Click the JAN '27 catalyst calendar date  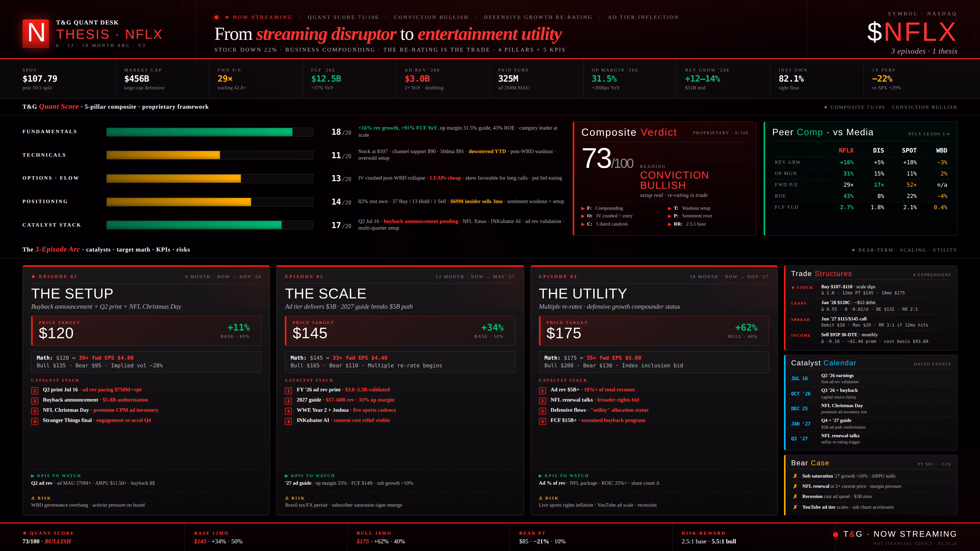[801, 424]
